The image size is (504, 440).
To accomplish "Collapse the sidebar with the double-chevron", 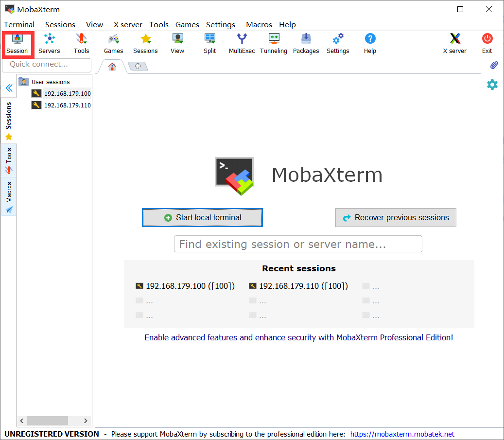I will coord(9,88).
